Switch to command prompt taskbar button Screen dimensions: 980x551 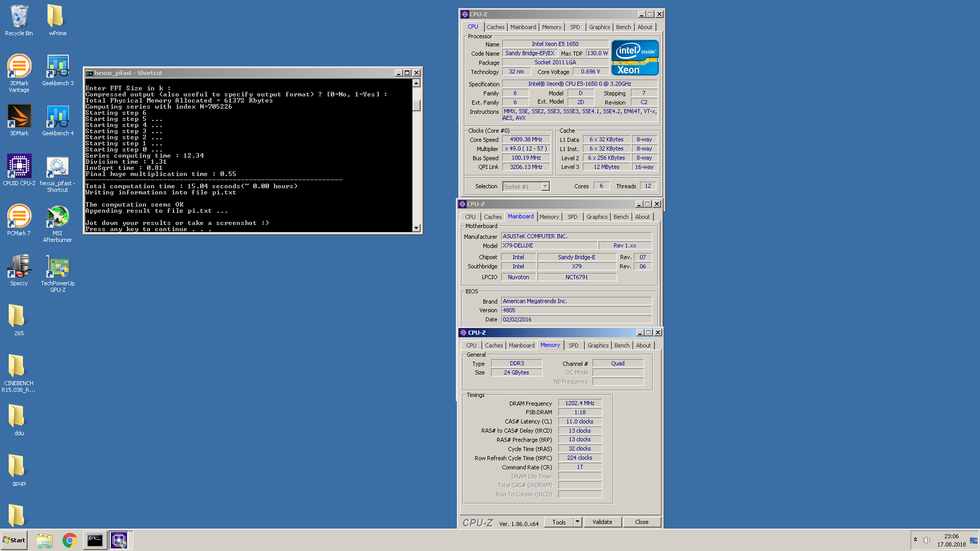point(95,540)
